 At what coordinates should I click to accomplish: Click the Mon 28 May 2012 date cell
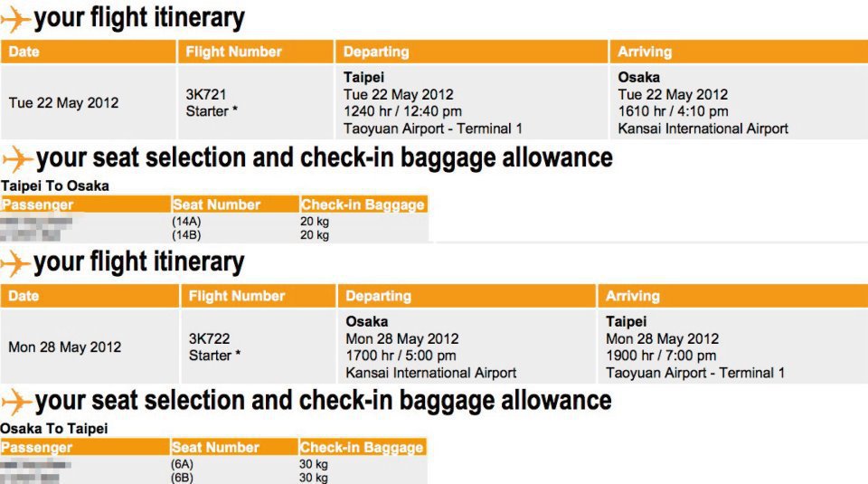click(64, 346)
